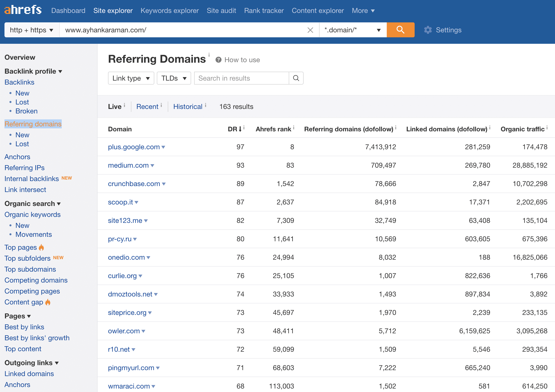Screen dimensions: 555x392
Task: Expand medium.com row dropdown arrow
Action: [152, 166]
